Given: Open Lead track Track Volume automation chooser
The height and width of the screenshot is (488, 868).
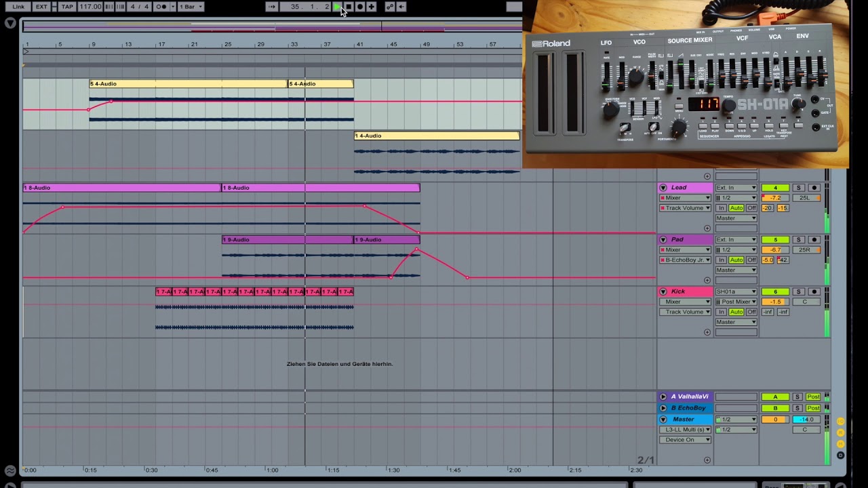Looking at the screenshot, I should [x=685, y=208].
